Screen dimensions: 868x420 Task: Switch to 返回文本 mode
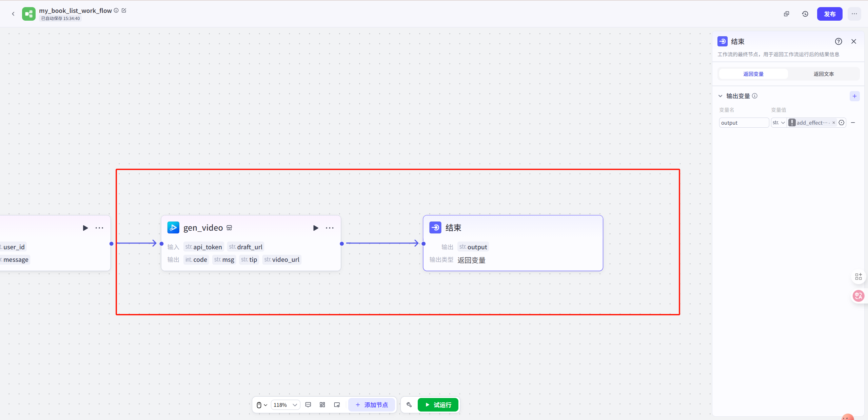click(x=824, y=74)
